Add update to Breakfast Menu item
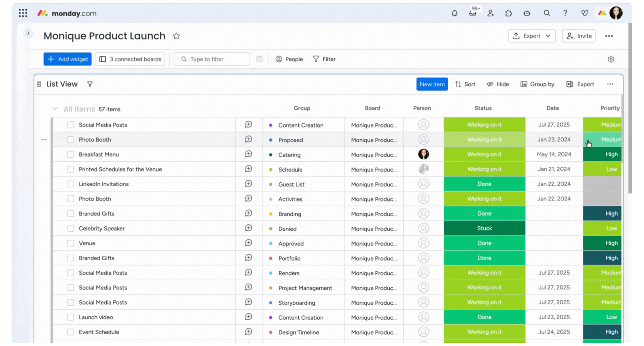This screenshot has width=644, height=346. coord(249,154)
